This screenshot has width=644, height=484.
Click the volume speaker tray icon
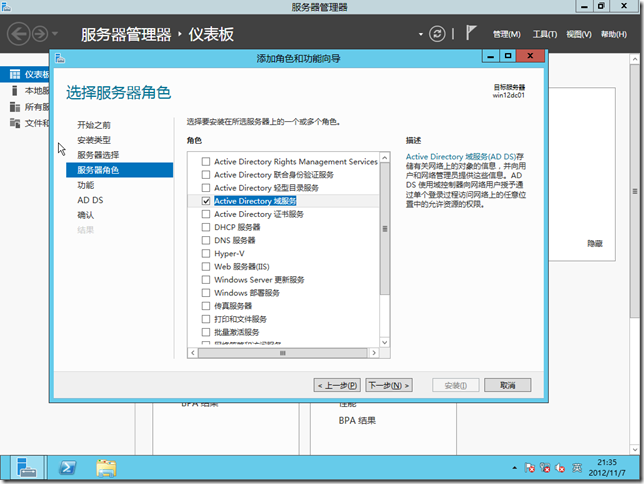[x=560, y=468]
